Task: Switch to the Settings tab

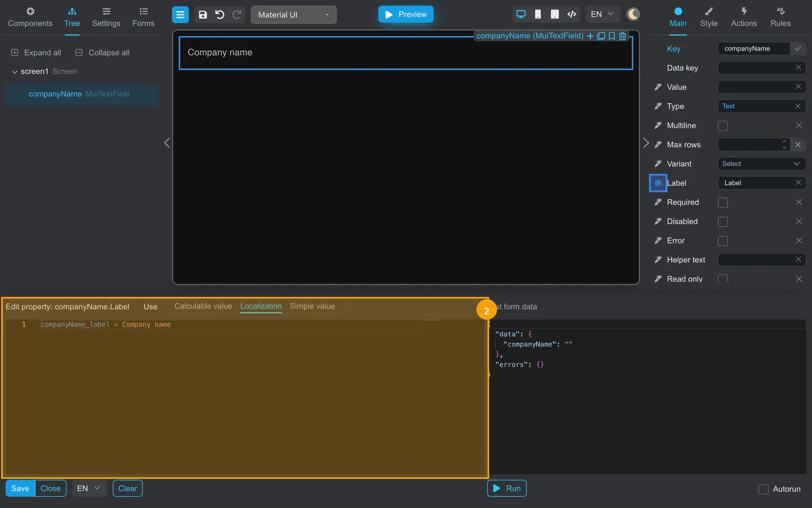Action: pos(106,17)
